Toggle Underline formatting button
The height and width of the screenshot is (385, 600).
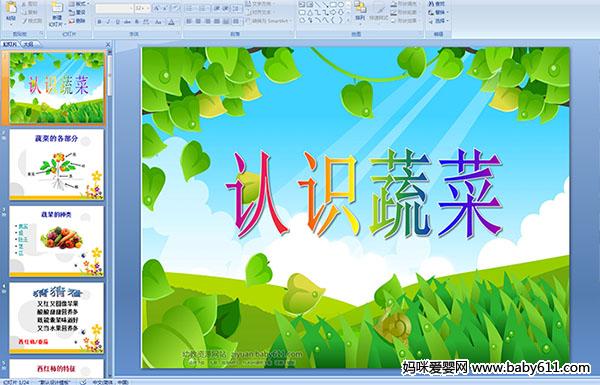(x=117, y=22)
